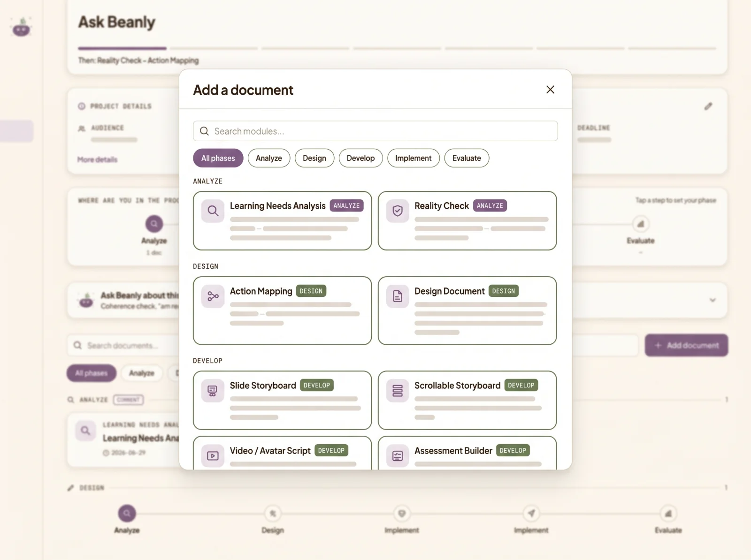Click the Video / Avatar Script play icon

click(213, 456)
